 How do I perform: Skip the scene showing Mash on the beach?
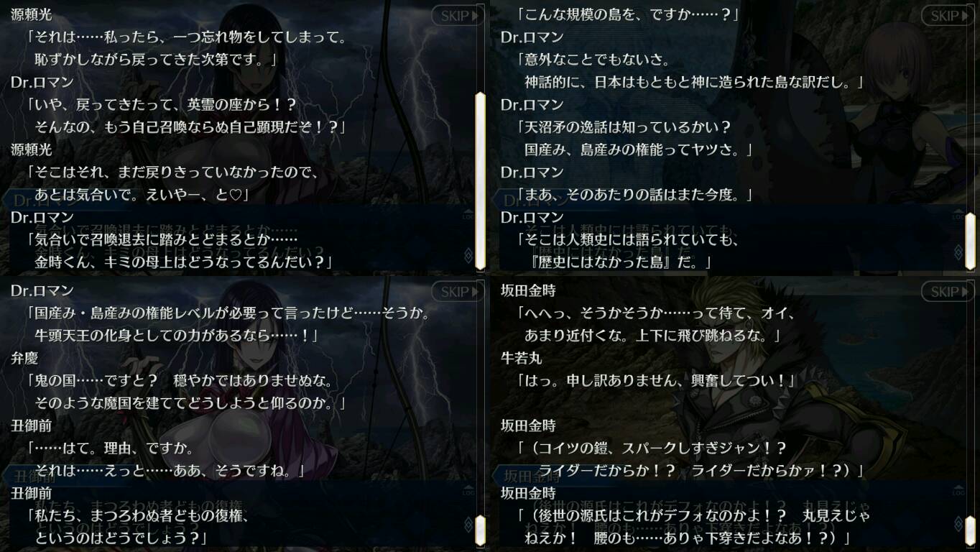947,16
